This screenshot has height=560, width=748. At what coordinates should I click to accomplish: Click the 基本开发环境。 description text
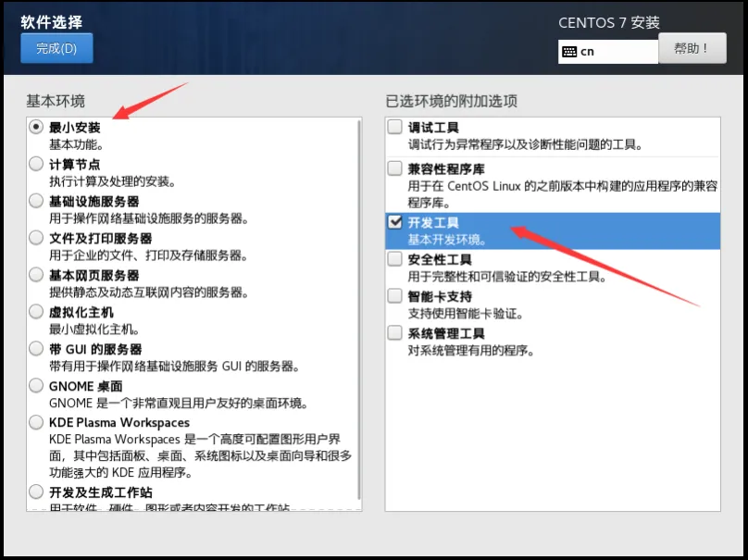point(447,240)
